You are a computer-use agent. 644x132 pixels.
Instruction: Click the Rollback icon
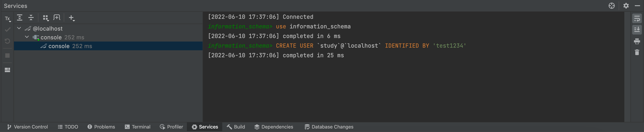[7, 41]
